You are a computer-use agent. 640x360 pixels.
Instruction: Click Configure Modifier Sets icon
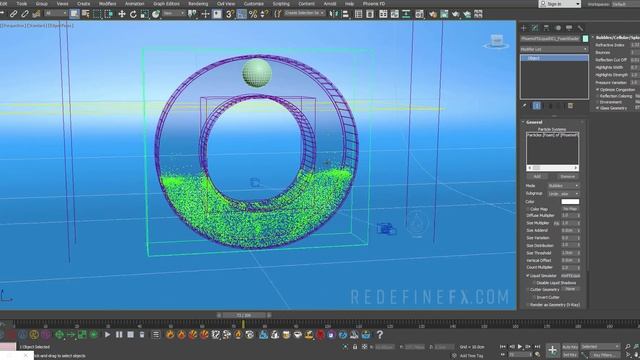point(570,106)
